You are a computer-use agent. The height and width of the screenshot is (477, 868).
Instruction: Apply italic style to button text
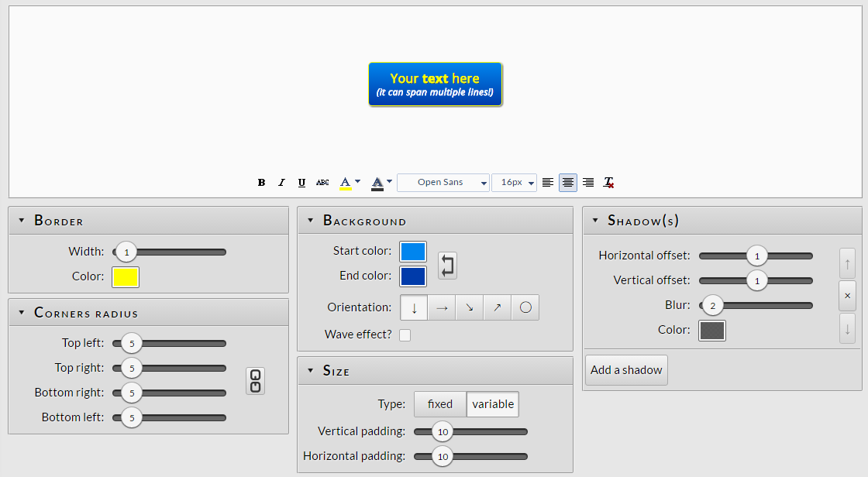click(281, 183)
